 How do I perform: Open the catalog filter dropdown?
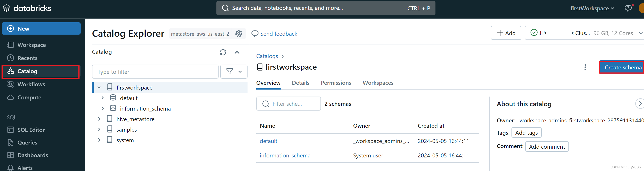tap(234, 72)
